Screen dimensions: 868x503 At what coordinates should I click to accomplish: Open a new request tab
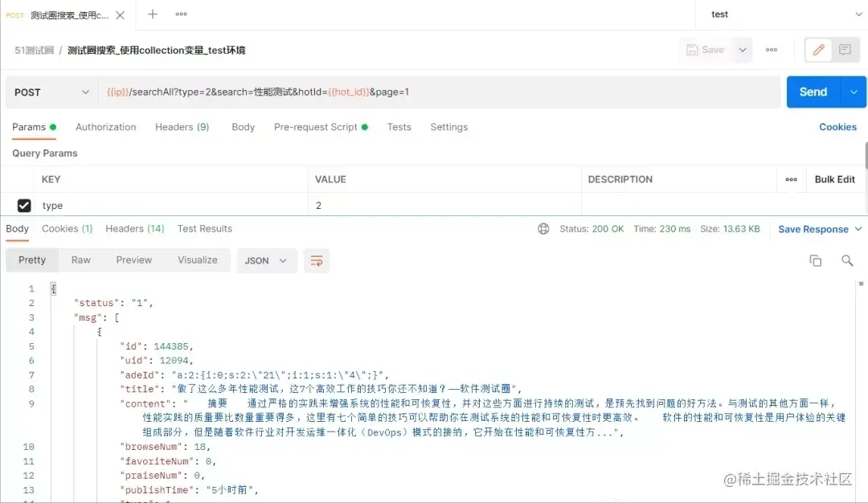(x=152, y=14)
